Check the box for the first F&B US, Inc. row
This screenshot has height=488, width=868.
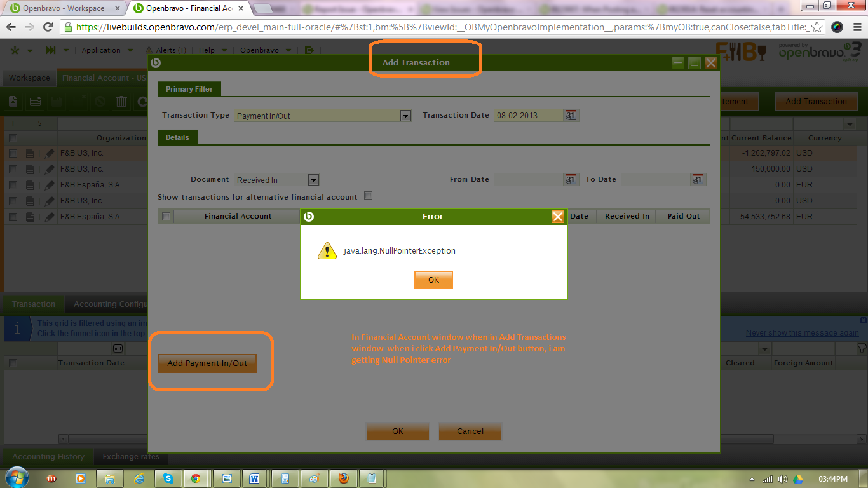click(13, 153)
